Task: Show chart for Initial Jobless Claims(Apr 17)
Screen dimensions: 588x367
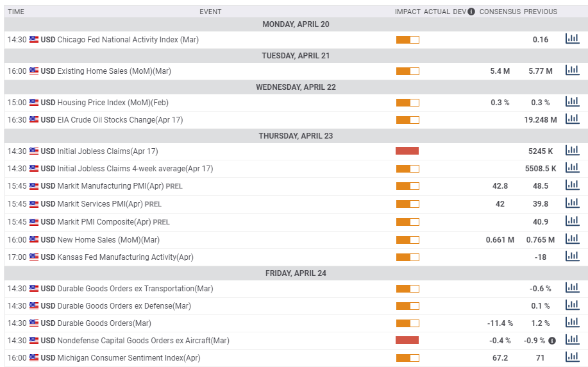Action: point(572,150)
